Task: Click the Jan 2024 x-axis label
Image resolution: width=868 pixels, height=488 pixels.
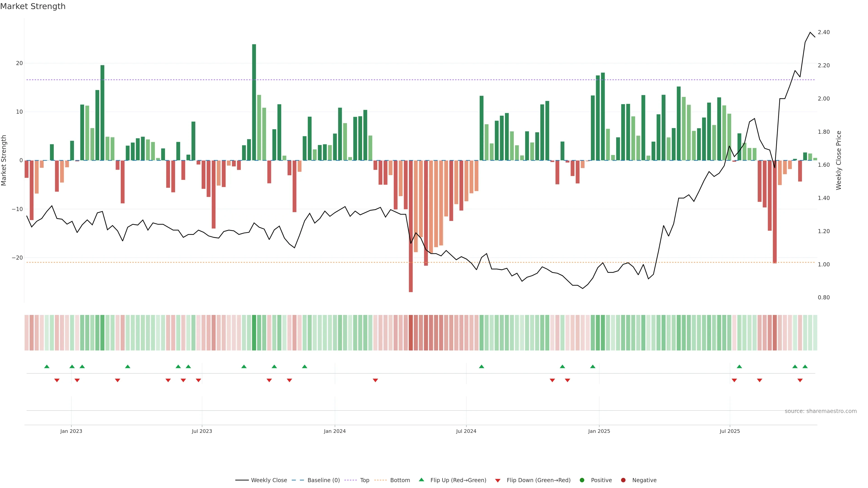Action: pos(335,431)
